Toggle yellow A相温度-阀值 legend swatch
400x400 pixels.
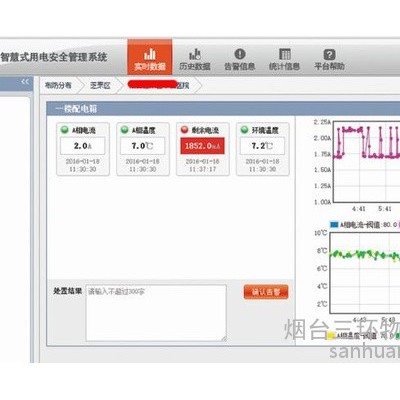(331, 336)
